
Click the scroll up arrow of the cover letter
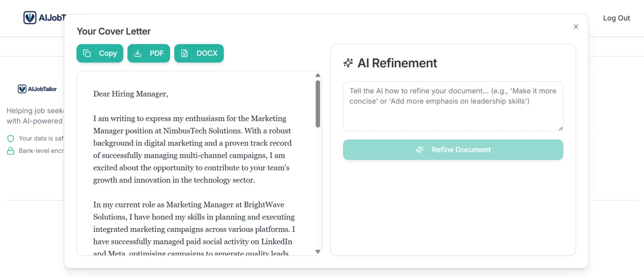click(x=318, y=75)
